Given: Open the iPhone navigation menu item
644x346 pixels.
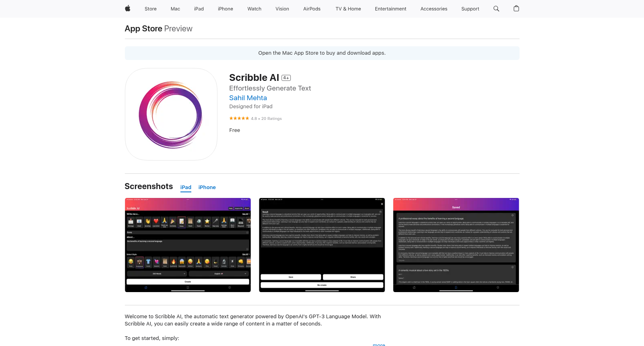Looking at the screenshot, I should click(x=226, y=9).
